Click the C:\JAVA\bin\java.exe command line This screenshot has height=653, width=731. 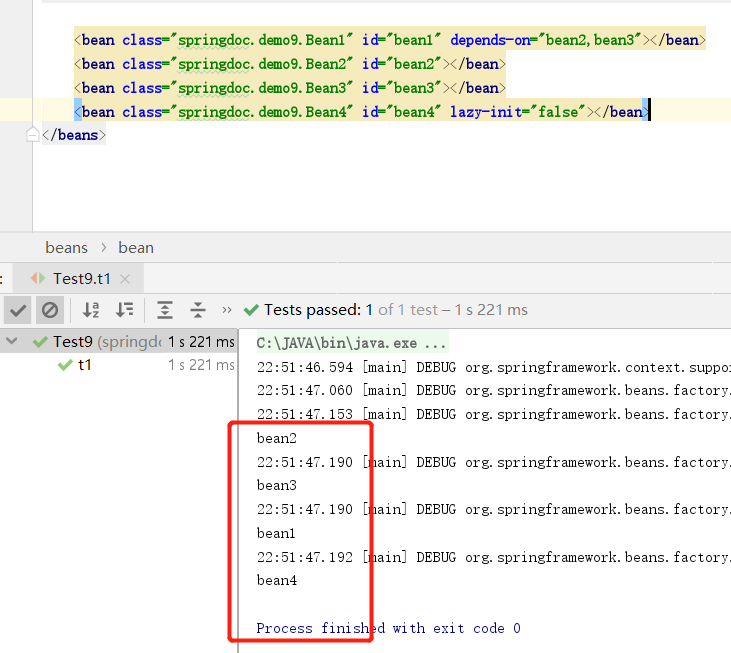tap(352, 343)
